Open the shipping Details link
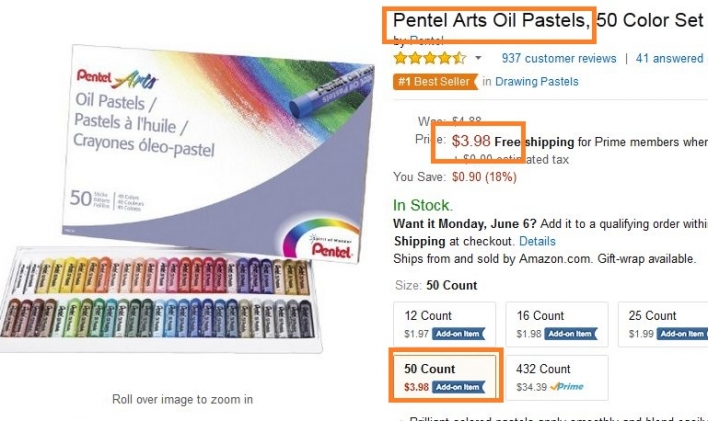 (x=537, y=241)
